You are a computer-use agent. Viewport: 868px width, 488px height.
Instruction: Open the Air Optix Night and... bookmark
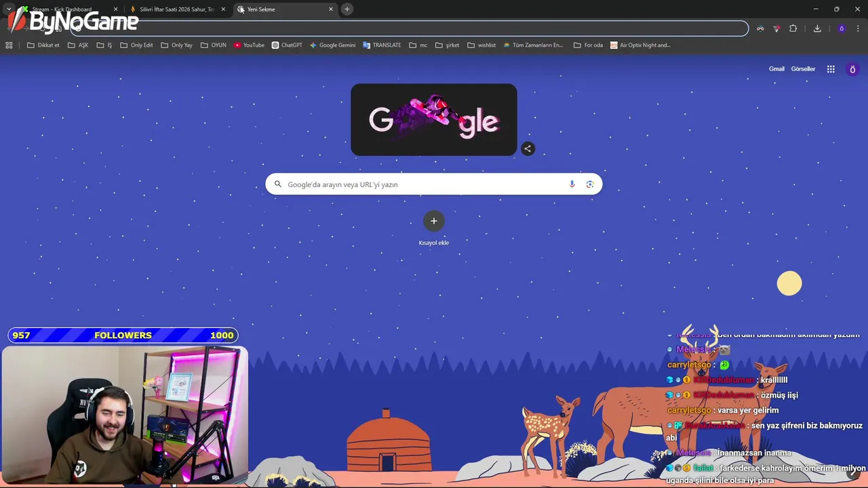pyautogui.click(x=640, y=45)
